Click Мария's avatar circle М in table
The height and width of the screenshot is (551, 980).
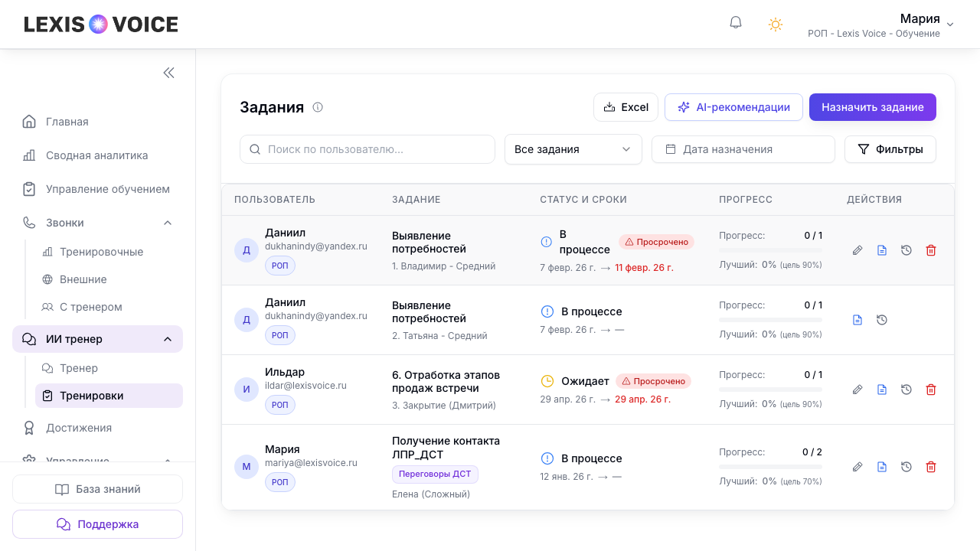(x=247, y=467)
